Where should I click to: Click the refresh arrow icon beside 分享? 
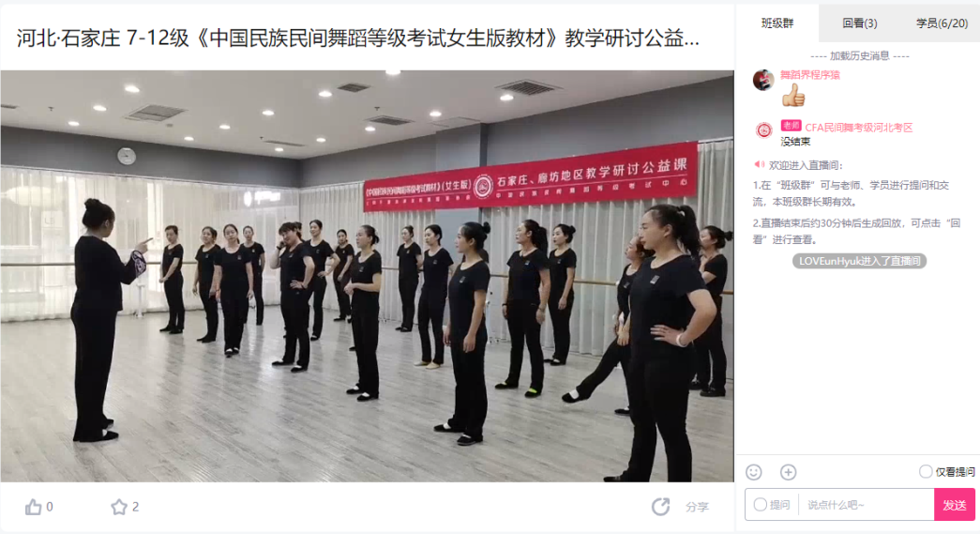coord(660,507)
